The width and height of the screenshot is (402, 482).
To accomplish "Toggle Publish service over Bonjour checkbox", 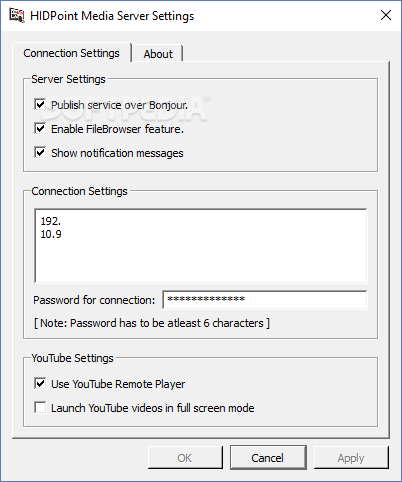I will tap(40, 105).
